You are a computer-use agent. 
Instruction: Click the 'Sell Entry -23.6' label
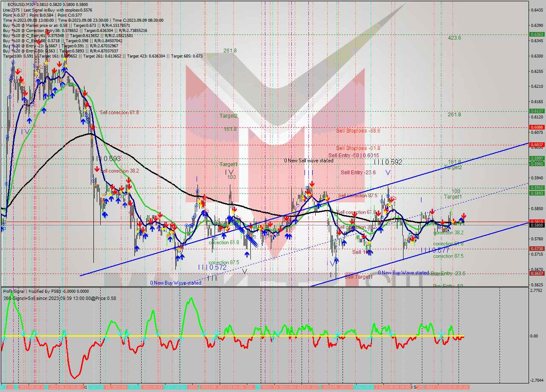(x=358, y=173)
